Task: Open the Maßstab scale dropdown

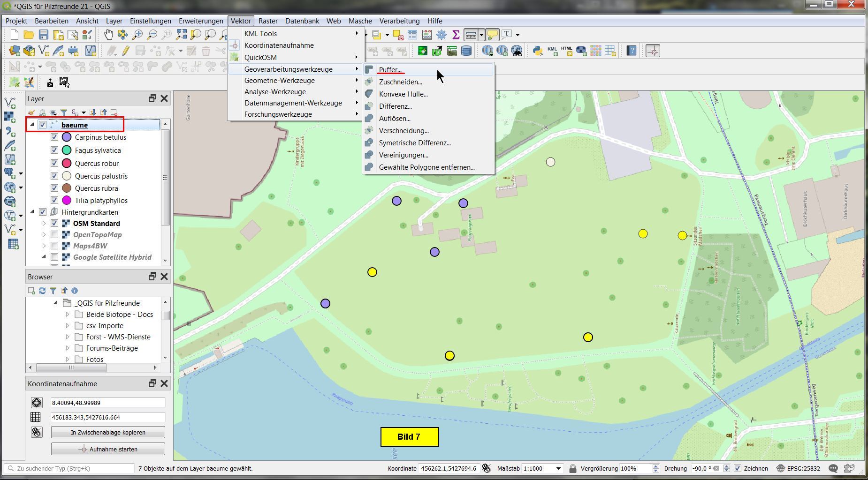Action: (558, 468)
